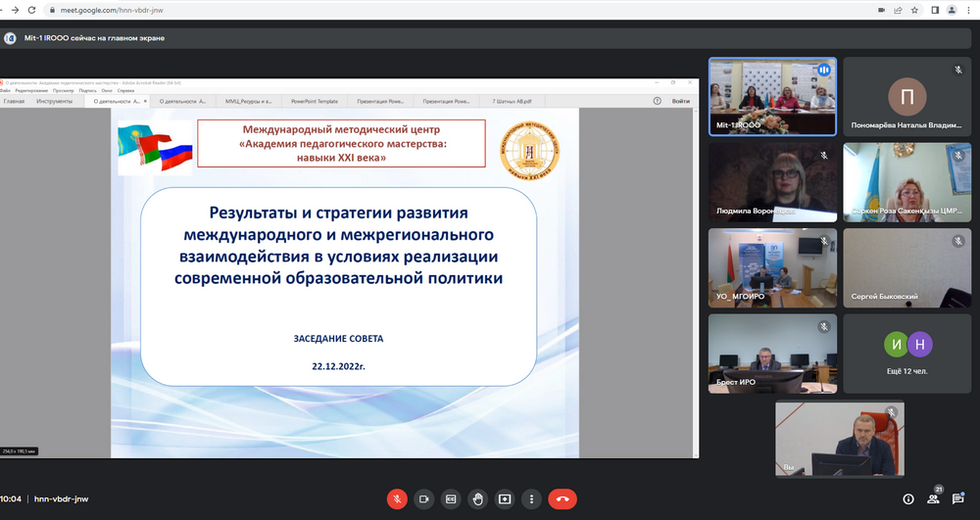
Task: Open the chat panel icon
Action: point(957,498)
